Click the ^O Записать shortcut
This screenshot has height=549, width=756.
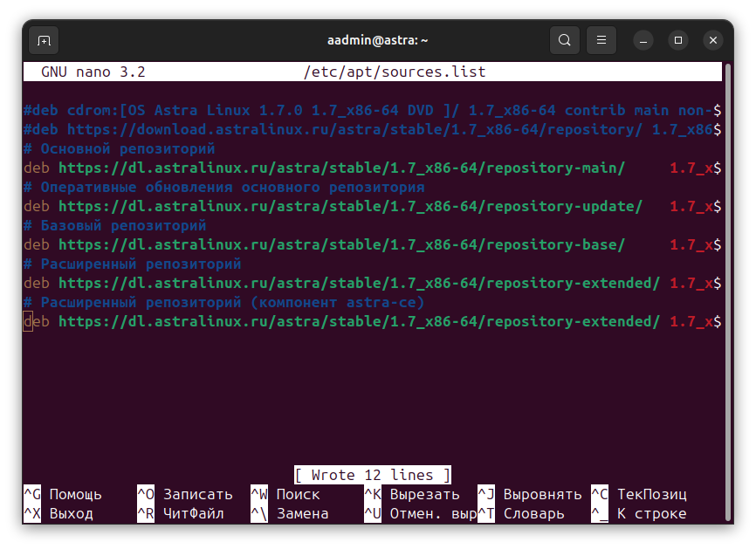pyautogui.click(x=185, y=495)
